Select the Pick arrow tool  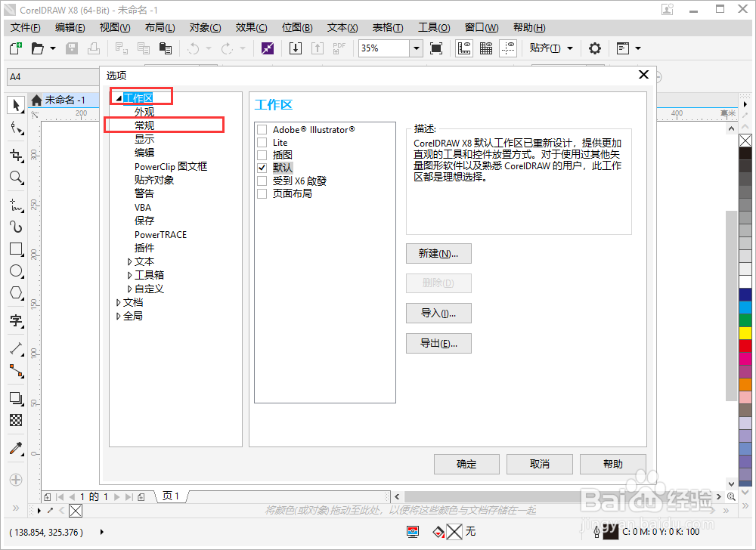(16, 105)
